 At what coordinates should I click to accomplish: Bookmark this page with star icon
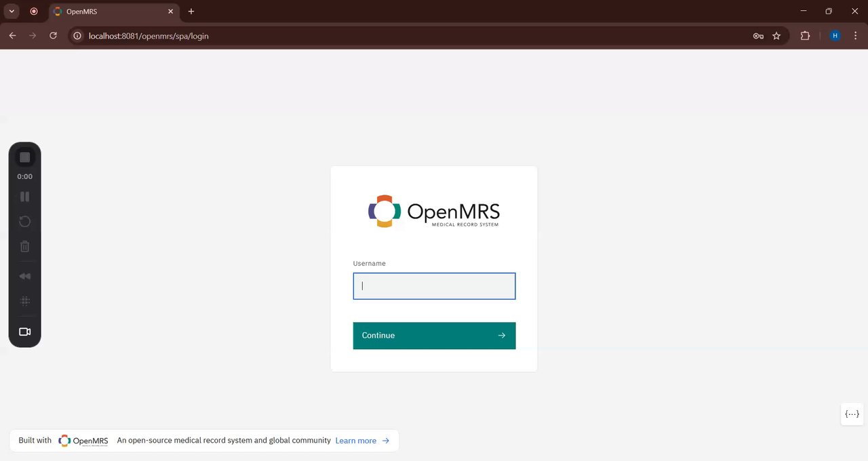point(776,36)
